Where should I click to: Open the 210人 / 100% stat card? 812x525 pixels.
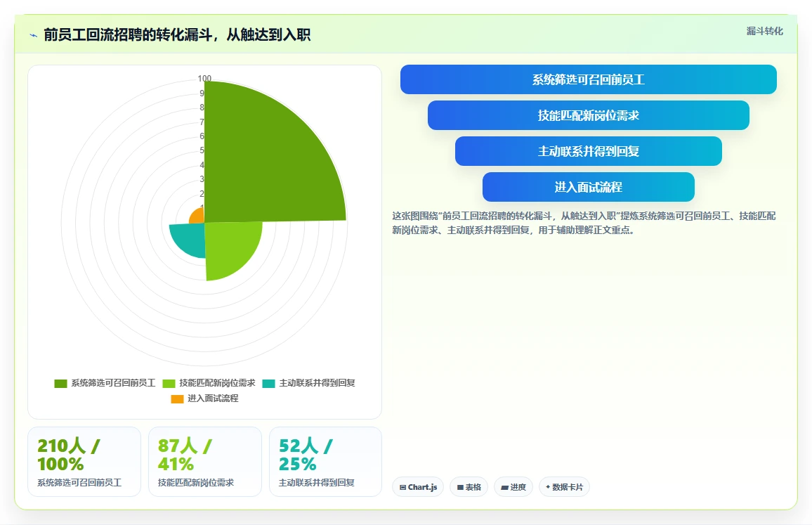(84, 462)
